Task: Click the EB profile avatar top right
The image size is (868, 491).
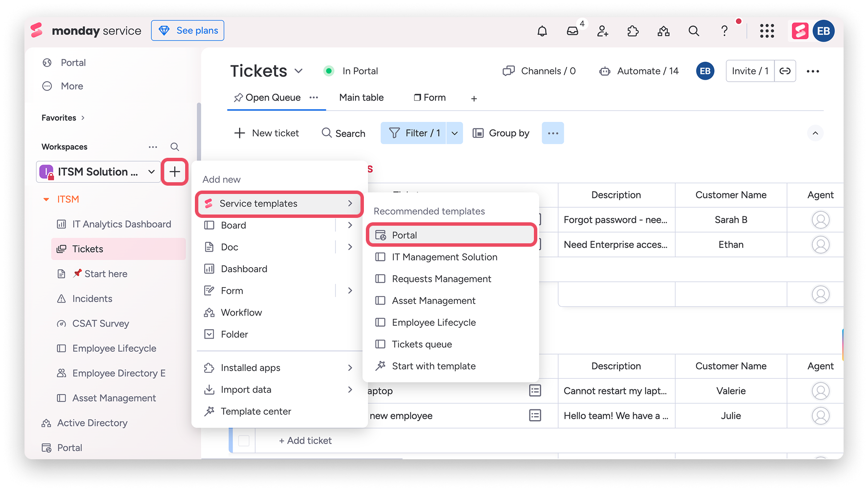Action: point(824,31)
